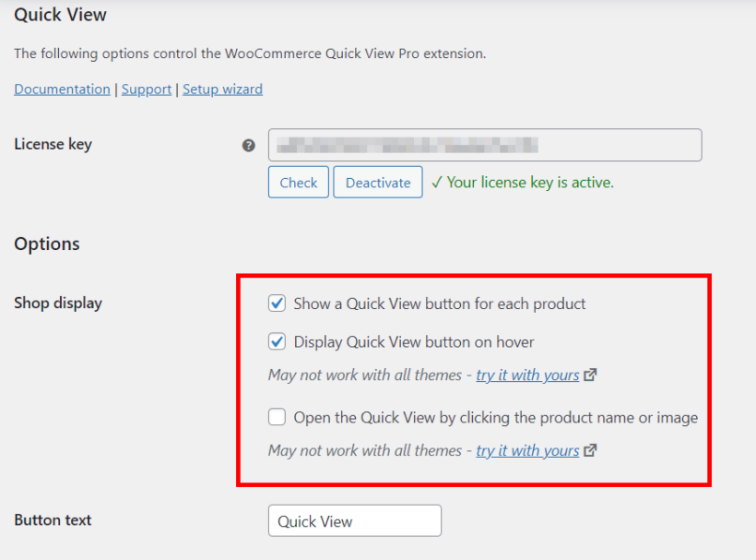Launch the Setup wizard
This screenshot has width=756, height=560.
coord(222,89)
